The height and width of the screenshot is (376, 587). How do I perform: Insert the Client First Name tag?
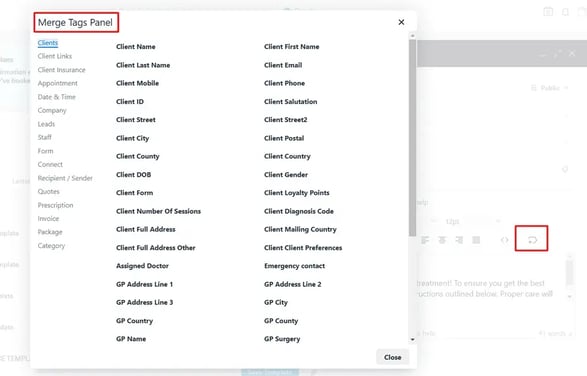click(292, 47)
